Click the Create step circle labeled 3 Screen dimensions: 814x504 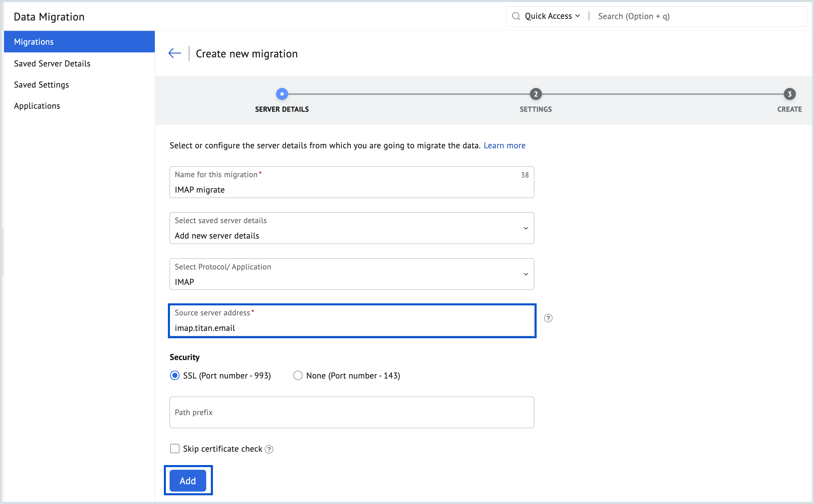pyautogui.click(x=789, y=94)
